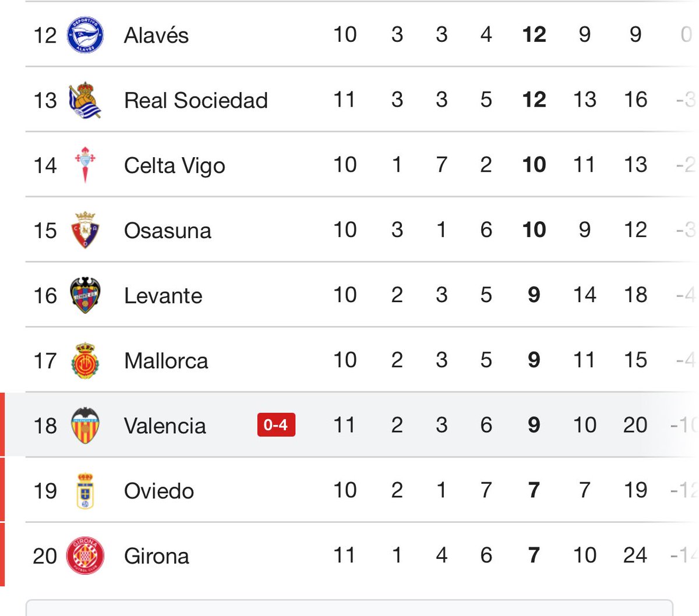Tap the Osasuna team name
Viewport: 699px width, 616px height.
click(x=168, y=231)
